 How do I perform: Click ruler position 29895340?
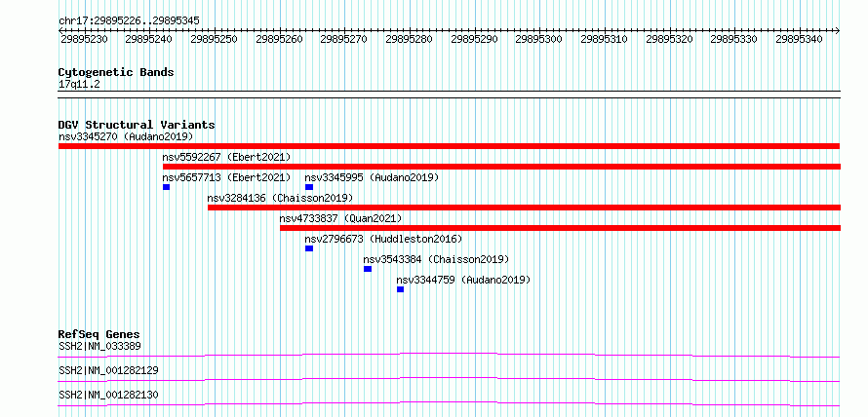click(800, 39)
